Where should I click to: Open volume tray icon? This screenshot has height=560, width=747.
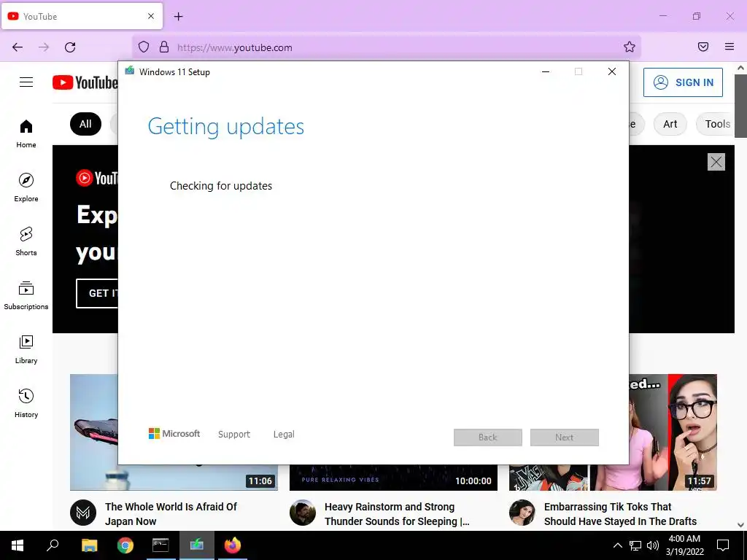[x=653, y=545]
